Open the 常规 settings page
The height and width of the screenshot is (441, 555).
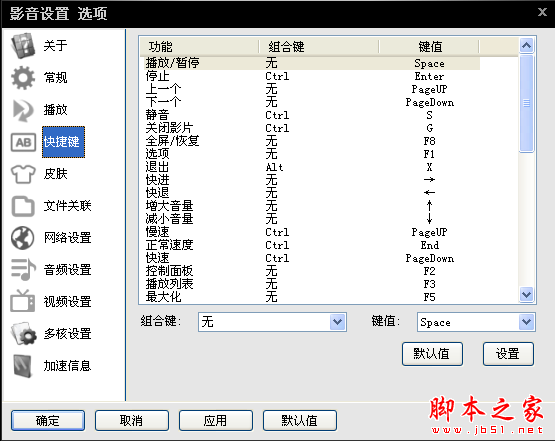point(55,78)
